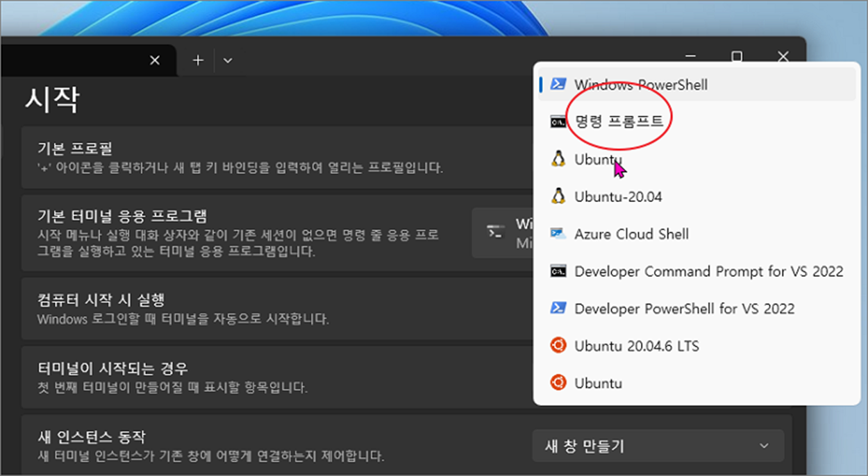This screenshot has width=868, height=476.
Task: Minimize the Terminal window
Action: (690, 56)
